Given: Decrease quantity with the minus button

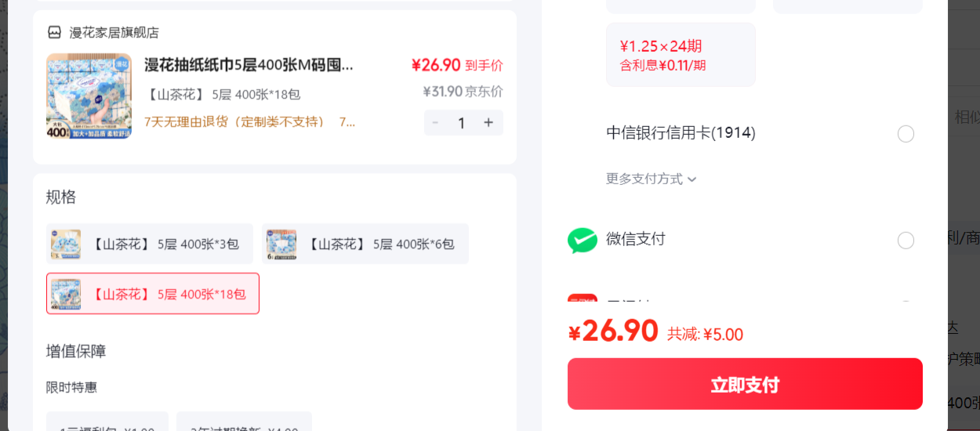Looking at the screenshot, I should coord(436,122).
